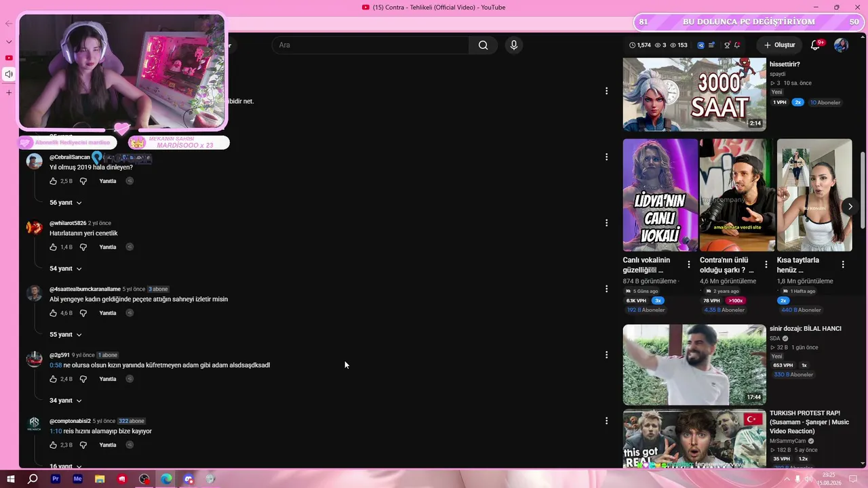
Task: Click the '4,6 Mn görüntüleme' view count
Action: [x=728, y=281]
